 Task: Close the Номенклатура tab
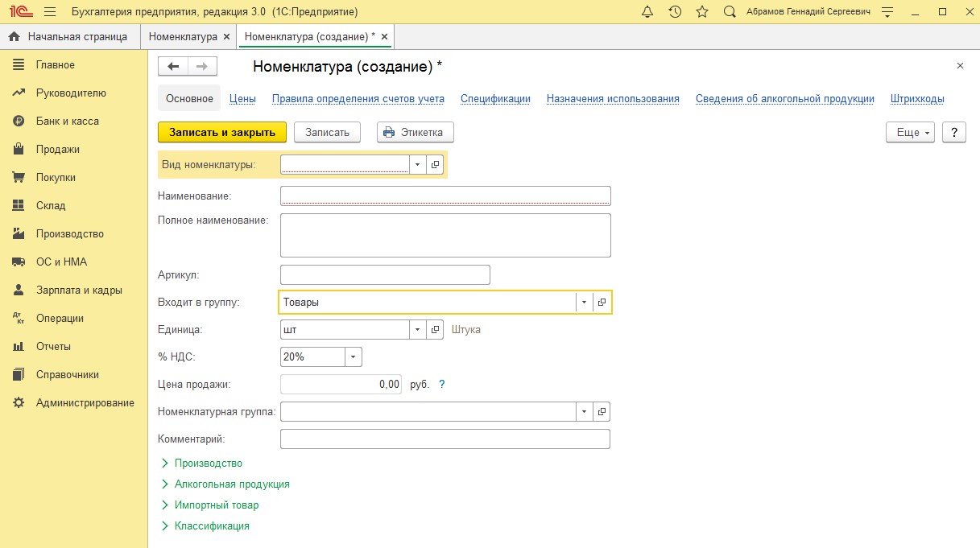tap(226, 37)
